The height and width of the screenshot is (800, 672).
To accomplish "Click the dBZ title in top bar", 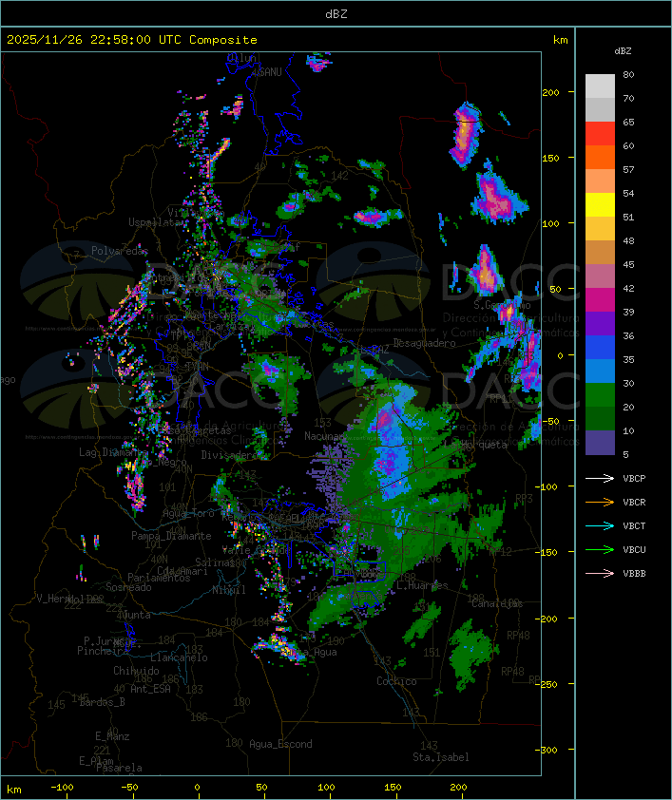I will click(x=336, y=14).
